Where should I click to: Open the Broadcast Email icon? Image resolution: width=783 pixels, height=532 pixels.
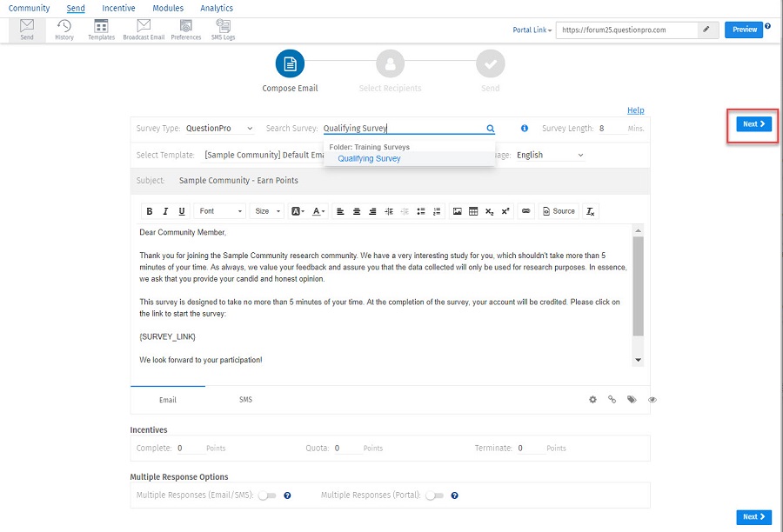point(144,30)
